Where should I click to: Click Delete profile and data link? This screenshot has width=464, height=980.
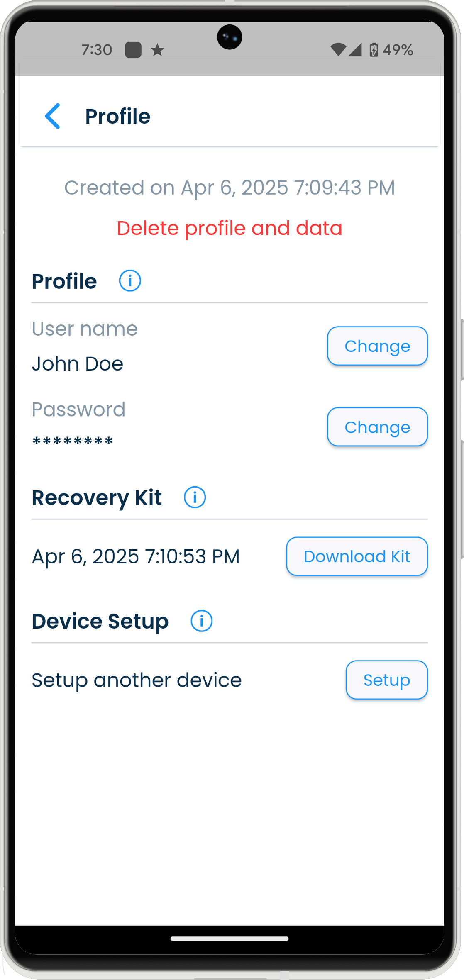point(230,228)
